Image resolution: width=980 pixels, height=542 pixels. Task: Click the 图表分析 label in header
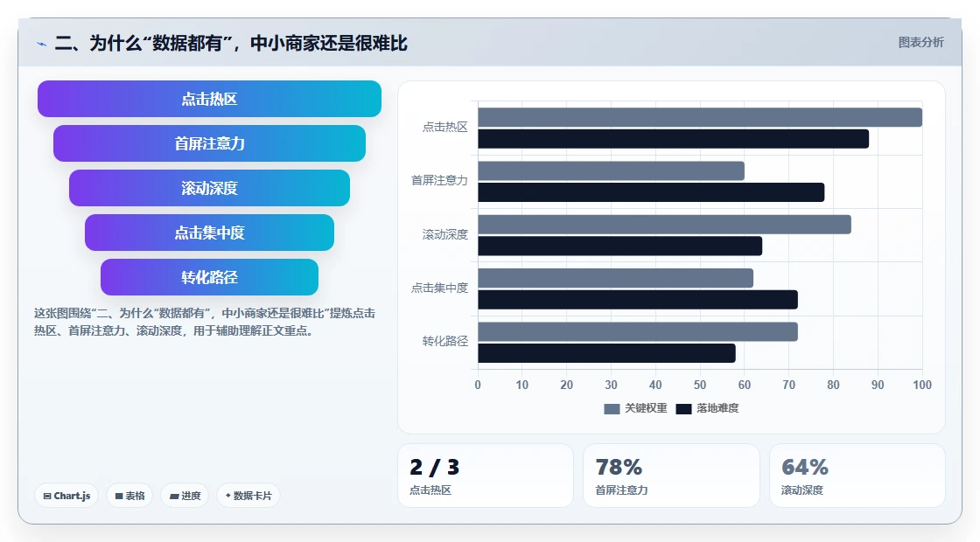click(920, 43)
